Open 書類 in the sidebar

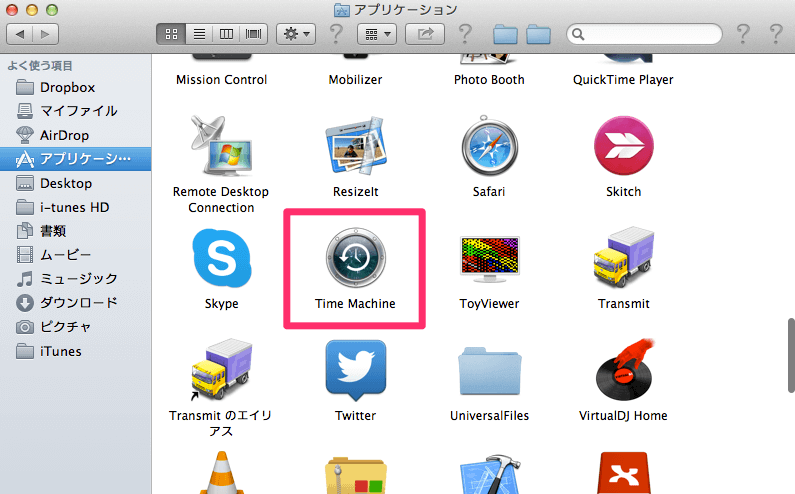[76, 231]
